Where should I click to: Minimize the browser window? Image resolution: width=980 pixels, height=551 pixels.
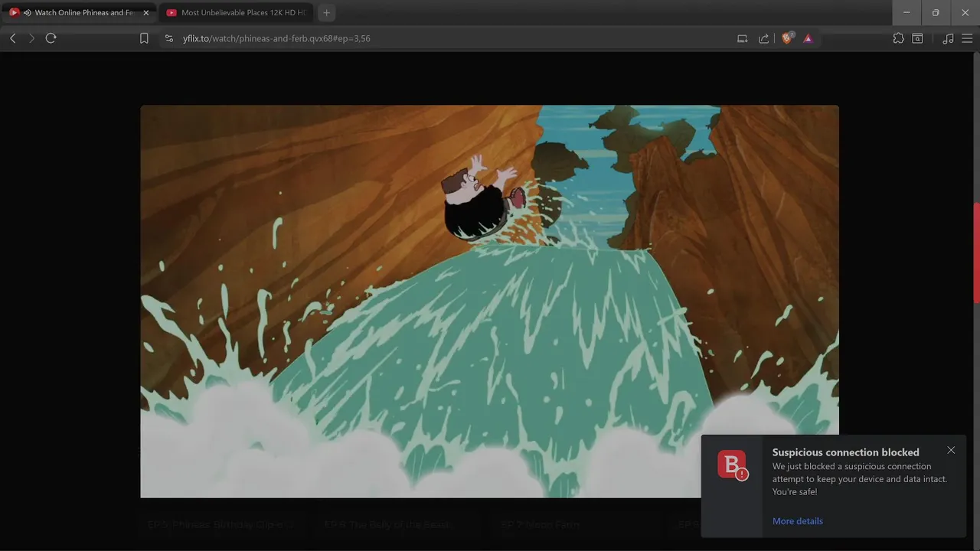(x=906, y=13)
